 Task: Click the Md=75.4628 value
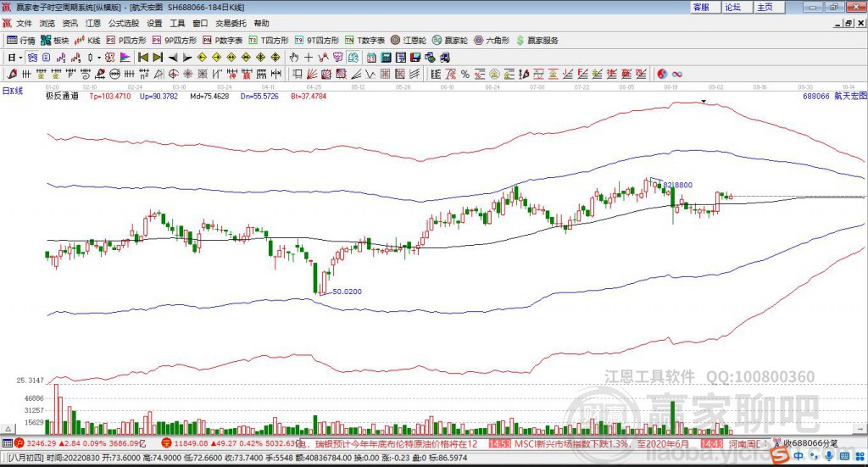pos(209,96)
